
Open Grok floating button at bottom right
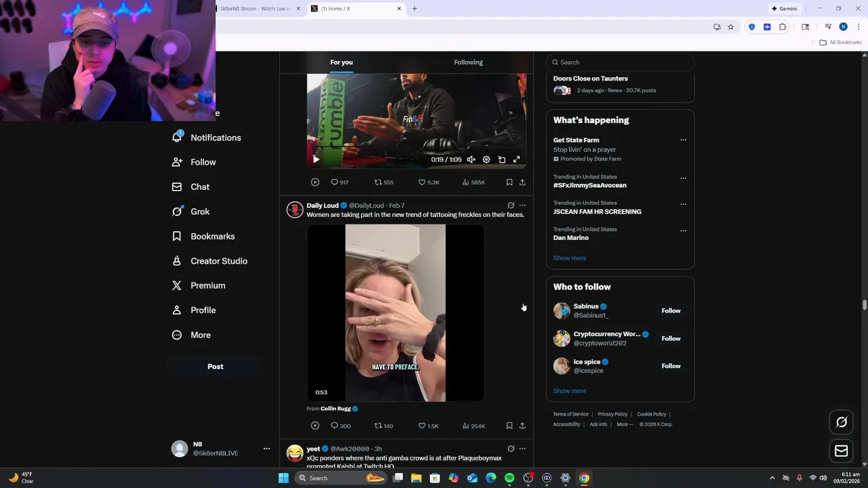click(842, 422)
